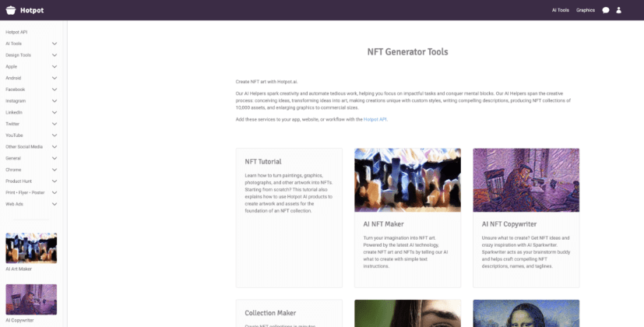This screenshot has width=644, height=327.
Task: Open the AI NFT Maker title
Action: pyautogui.click(x=383, y=224)
